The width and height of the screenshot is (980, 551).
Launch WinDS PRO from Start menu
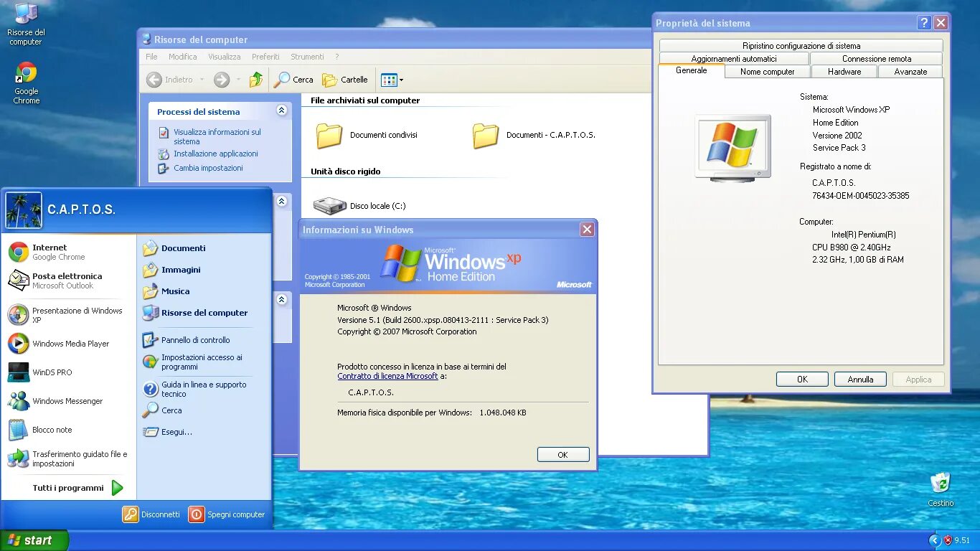click(68, 372)
